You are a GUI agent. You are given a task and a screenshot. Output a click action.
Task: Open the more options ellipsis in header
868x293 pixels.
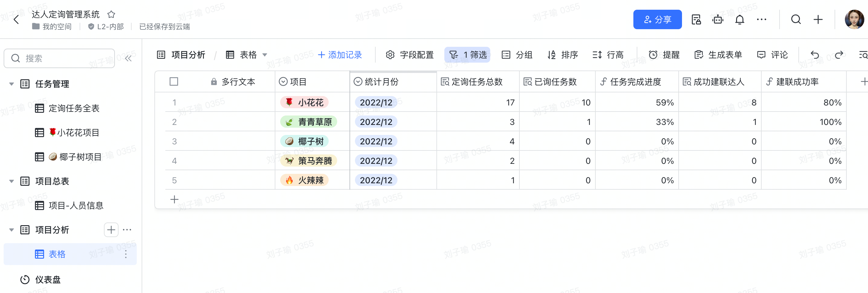point(761,19)
